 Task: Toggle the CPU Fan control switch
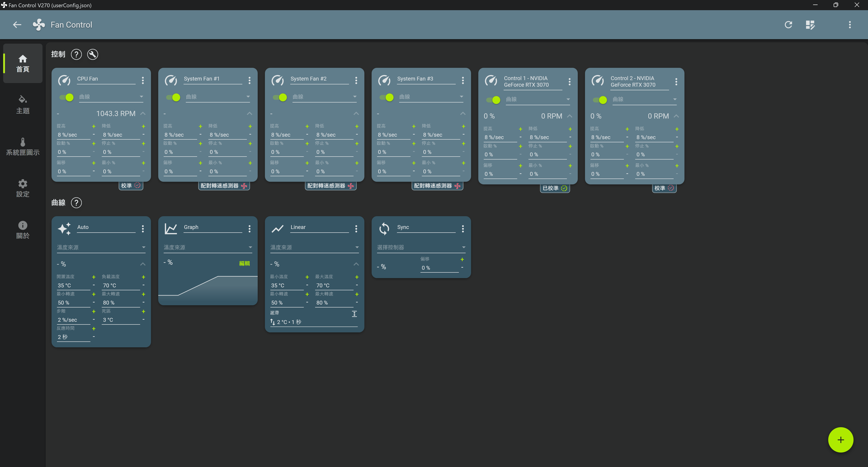pyautogui.click(x=66, y=97)
